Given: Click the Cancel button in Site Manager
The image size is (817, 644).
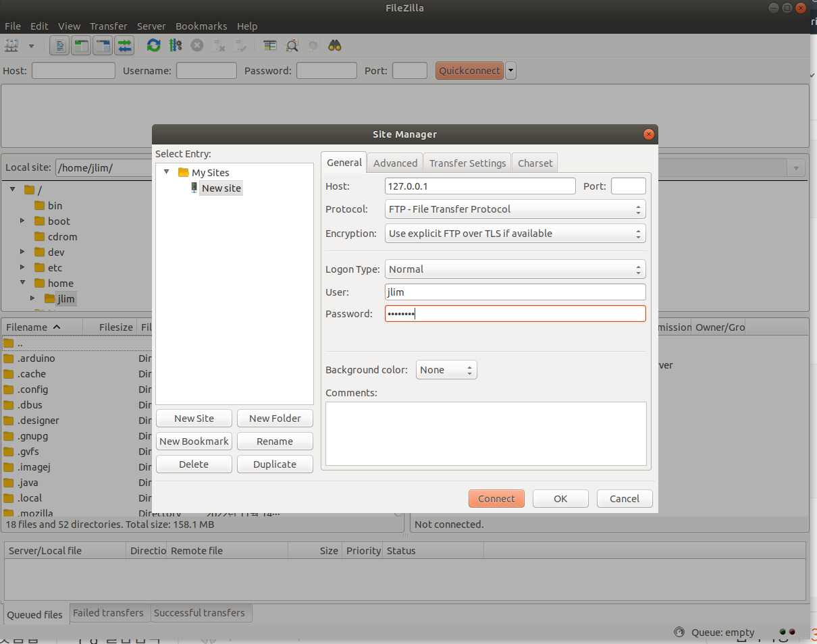Looking at the screenshot, I should (625, 499).
